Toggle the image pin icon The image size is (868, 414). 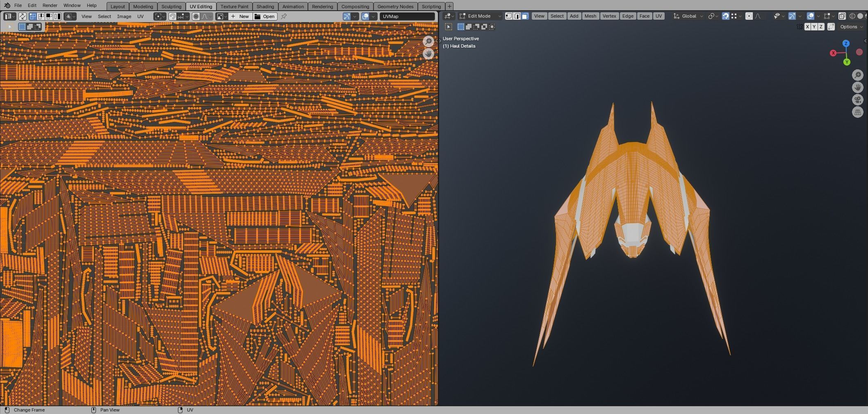(x=284, y=16)
